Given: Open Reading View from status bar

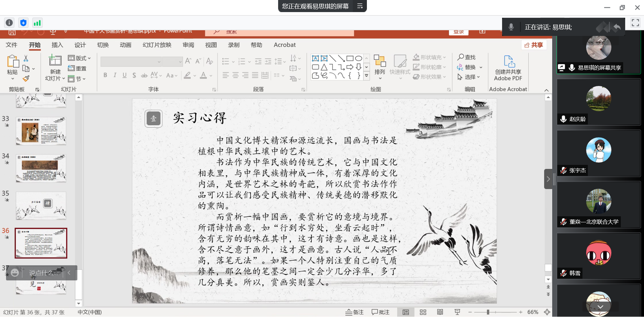Looking at the screenshot, I should (x=440, y=312).
